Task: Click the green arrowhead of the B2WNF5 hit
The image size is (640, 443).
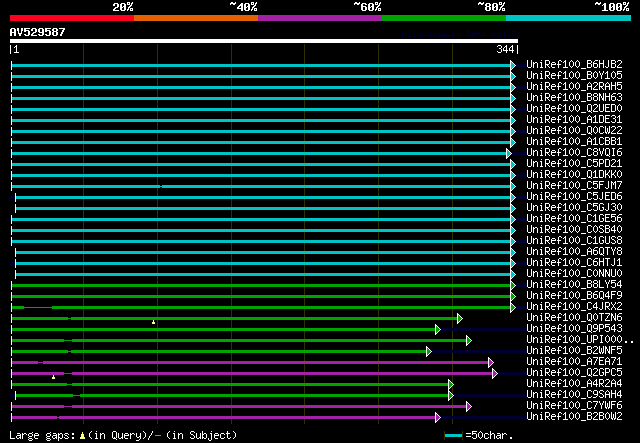Action: (429, 352)
